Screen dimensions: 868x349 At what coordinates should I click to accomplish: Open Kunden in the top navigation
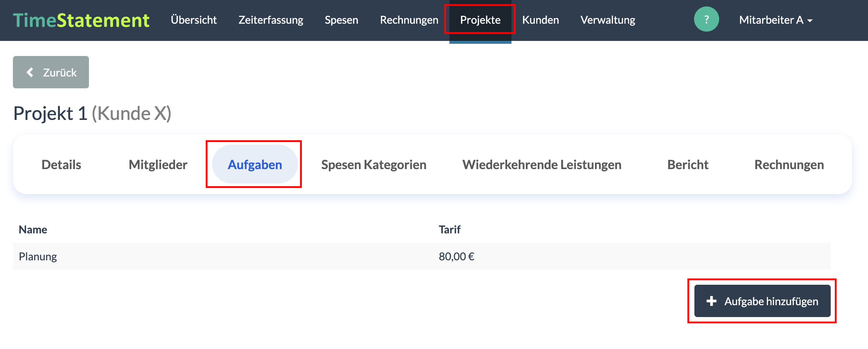pos(541,20)
